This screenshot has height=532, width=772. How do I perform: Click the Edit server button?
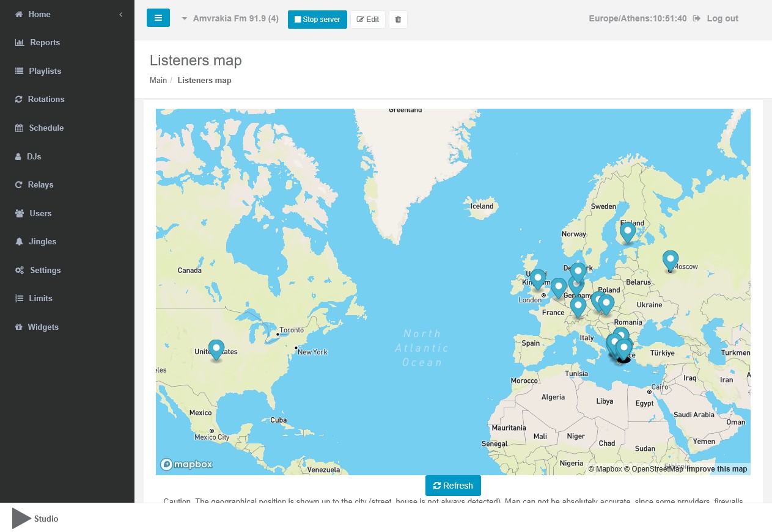tap(368, 20)
